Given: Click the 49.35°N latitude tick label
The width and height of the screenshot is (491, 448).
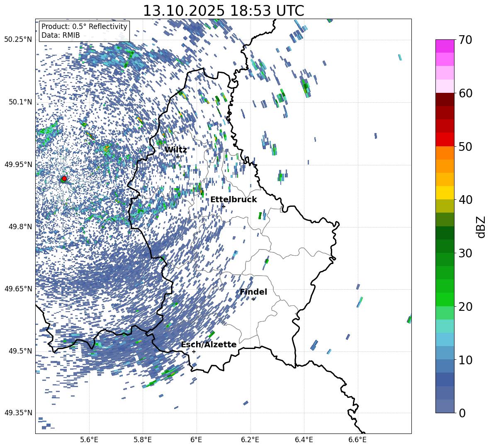Looking at the screenshot, I should point(18,413).
